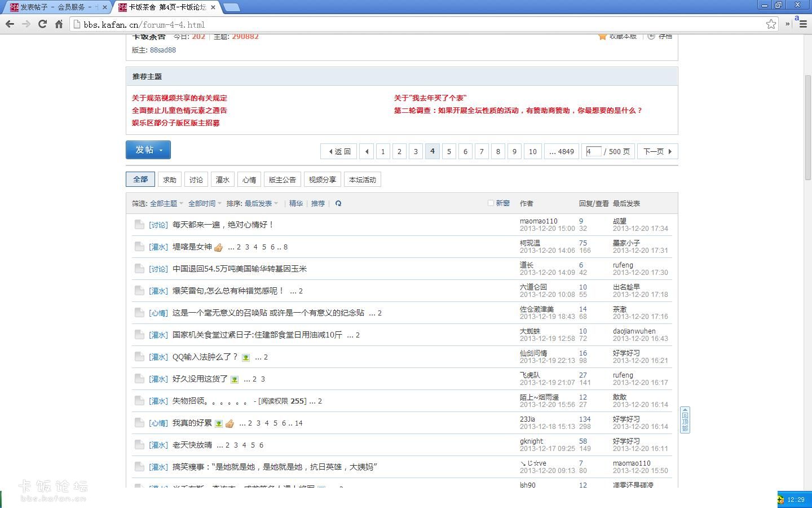Select the 视频分享 category tab
The image size is (812, 508).
[x=323, y=179]
